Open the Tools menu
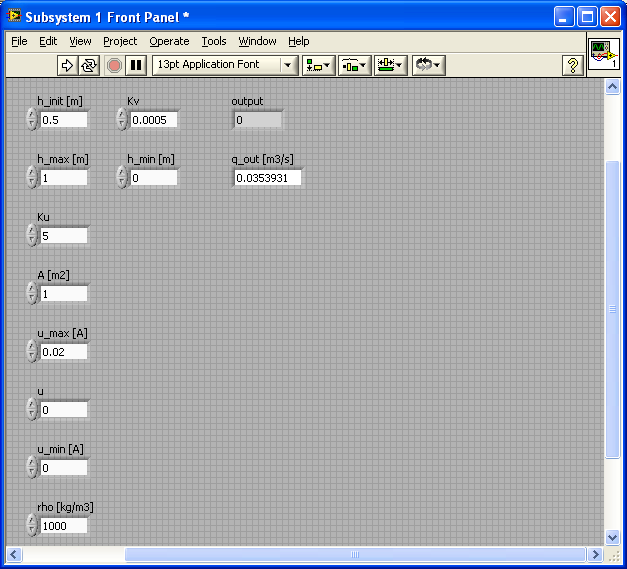 (x=214, y=41)
